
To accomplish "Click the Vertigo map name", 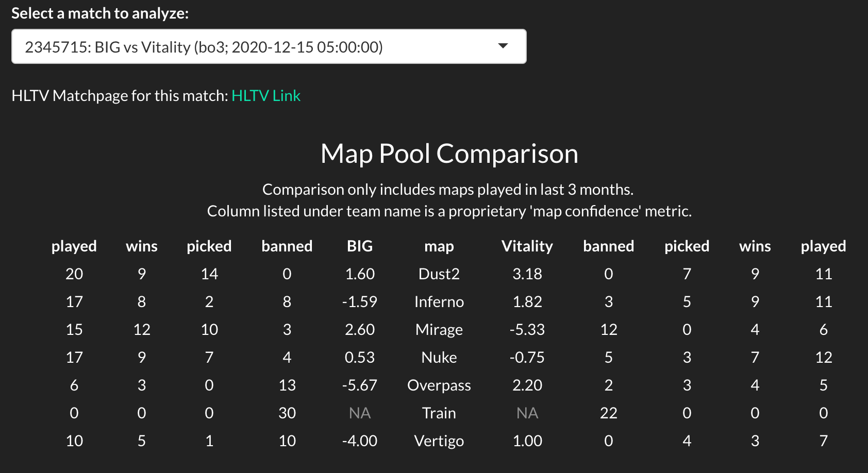I will pos(439,441).
